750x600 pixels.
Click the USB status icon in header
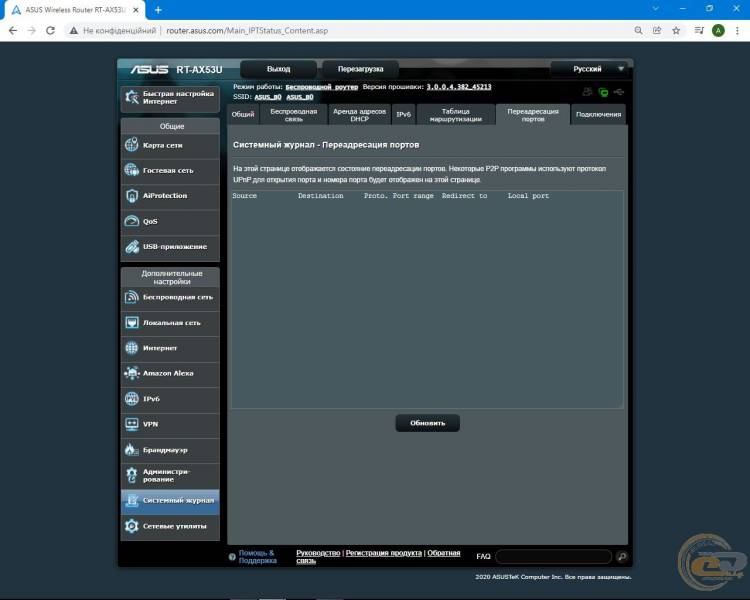coord(619,91)
